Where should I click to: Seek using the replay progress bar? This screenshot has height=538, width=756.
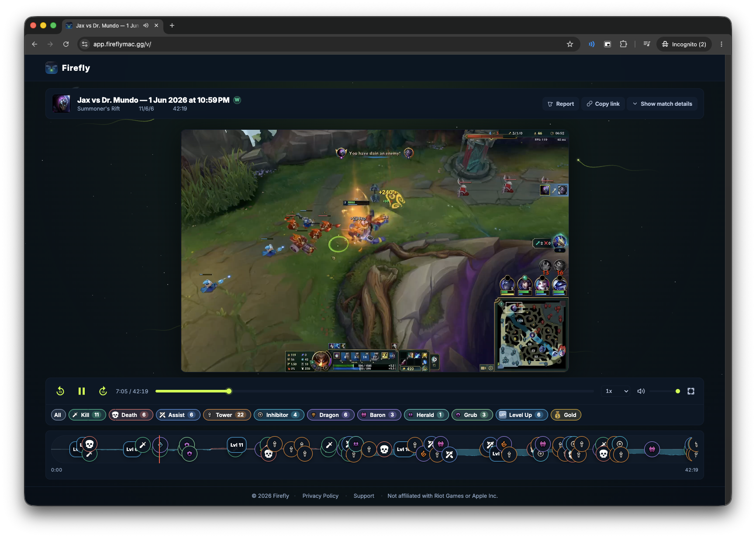(x=375, y=391)
